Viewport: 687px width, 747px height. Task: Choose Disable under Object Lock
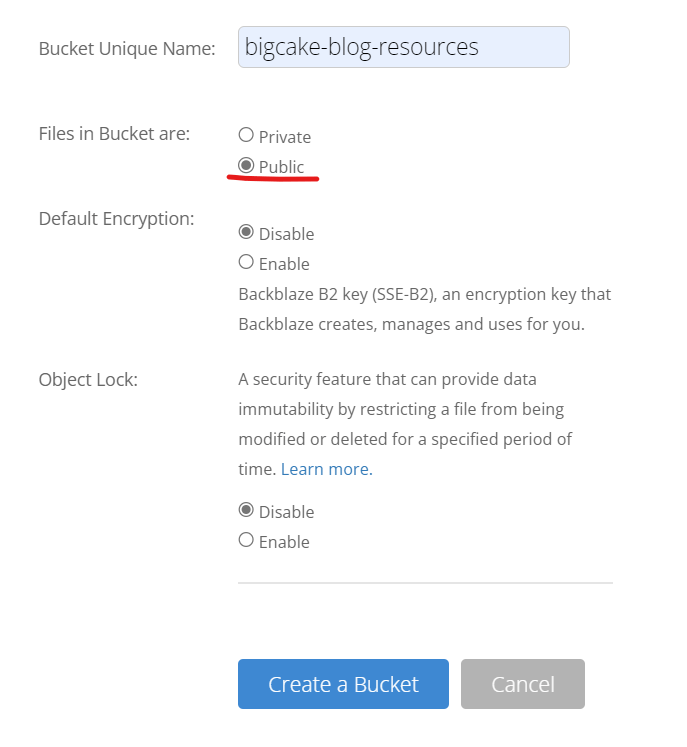246,510
